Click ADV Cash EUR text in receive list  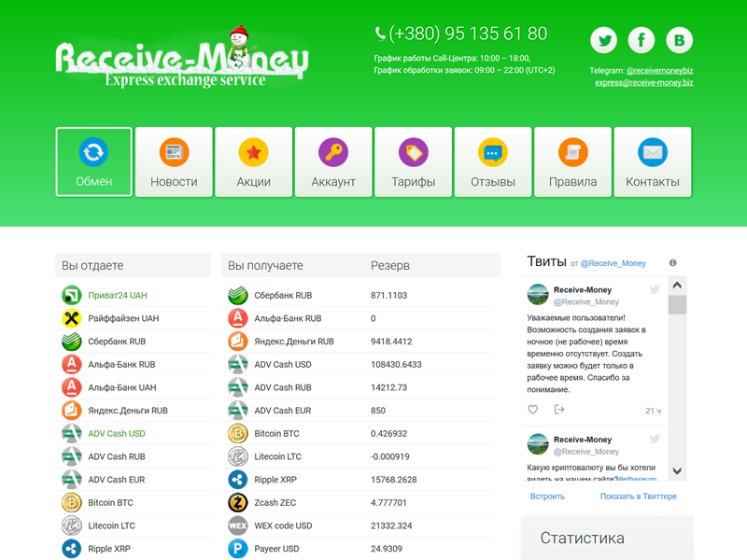(283, 411)
